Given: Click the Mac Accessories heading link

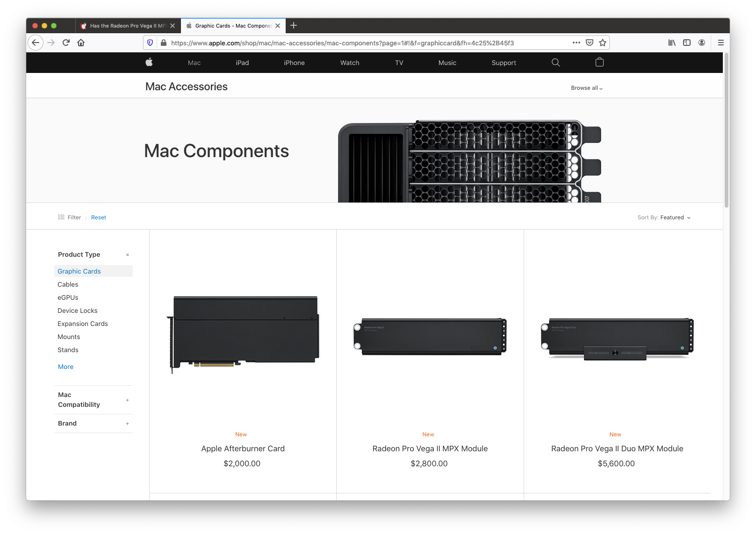Looking at the screenshot, I should pos(186,87).
